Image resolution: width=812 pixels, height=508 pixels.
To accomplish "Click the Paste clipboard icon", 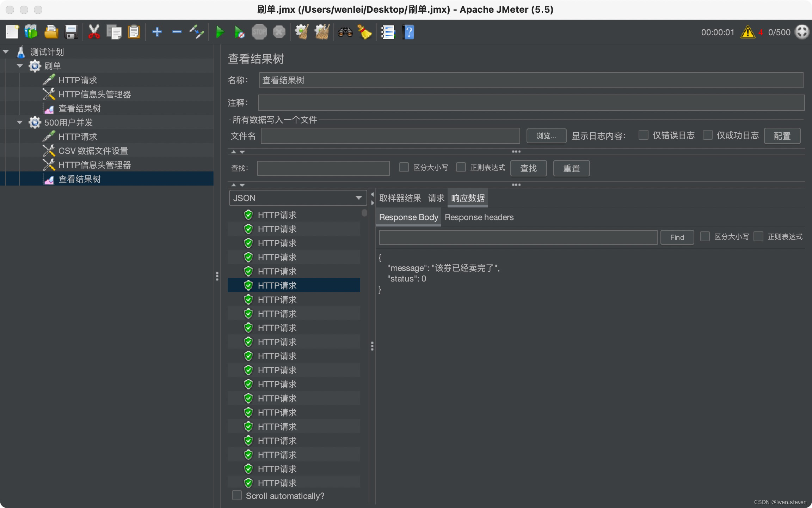I will (134, 32).
